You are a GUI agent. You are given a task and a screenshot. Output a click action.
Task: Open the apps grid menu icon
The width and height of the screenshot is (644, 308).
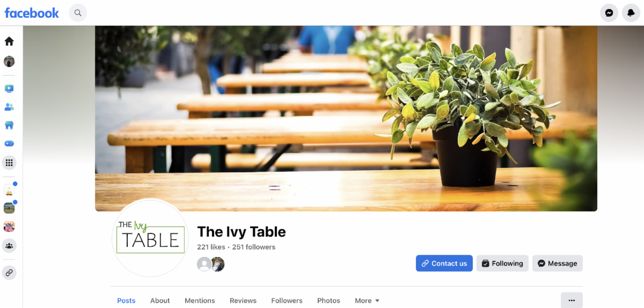9,163
